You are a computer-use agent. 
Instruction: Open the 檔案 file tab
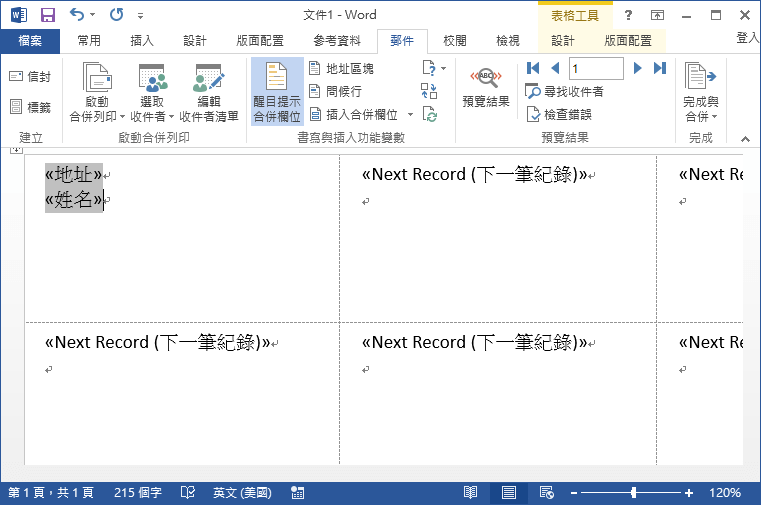click(x=30, y=41)
